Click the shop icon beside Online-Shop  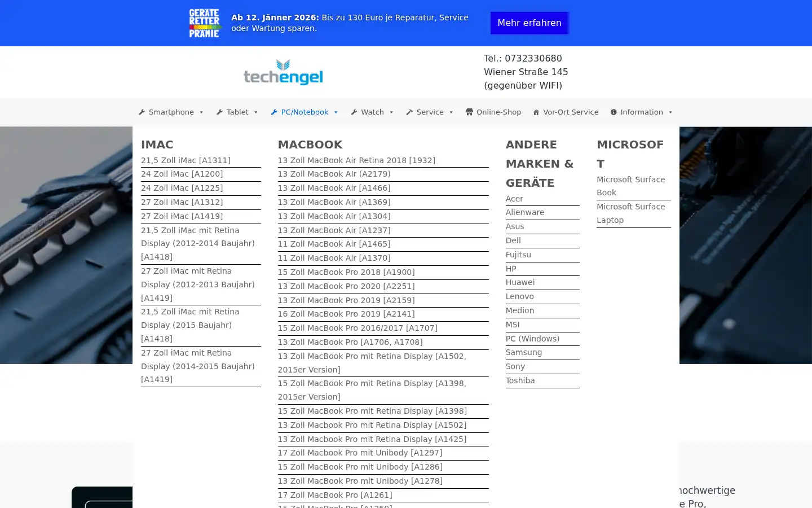[x=469, y=112]
